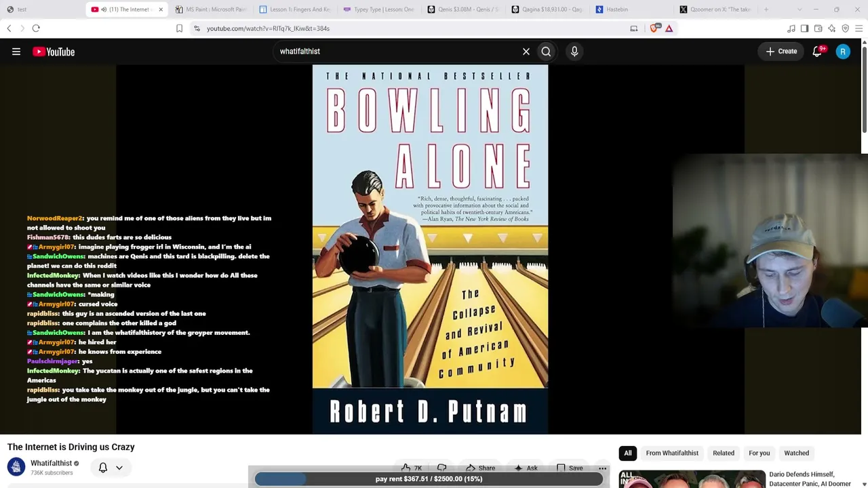The image size is (868, 488).
Task: Toggle the browser sidebar panel
Action: point(805,28)
